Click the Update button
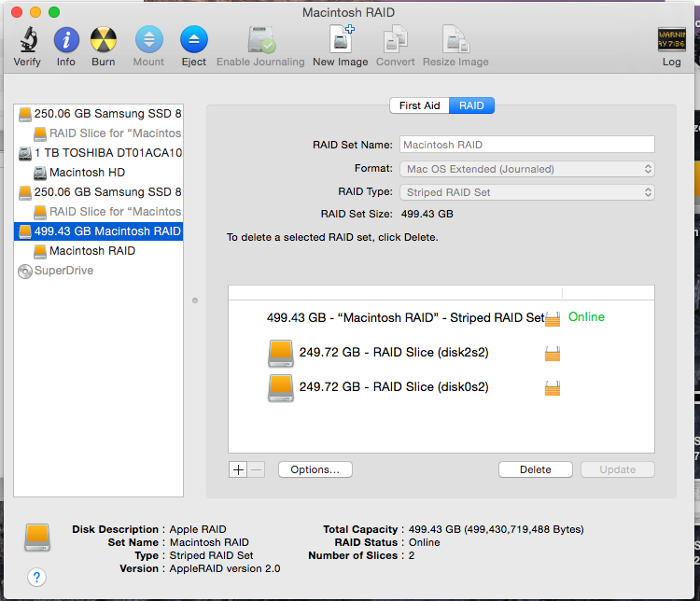Viewport: 700px width, 601px height. [x=618, y=469]
